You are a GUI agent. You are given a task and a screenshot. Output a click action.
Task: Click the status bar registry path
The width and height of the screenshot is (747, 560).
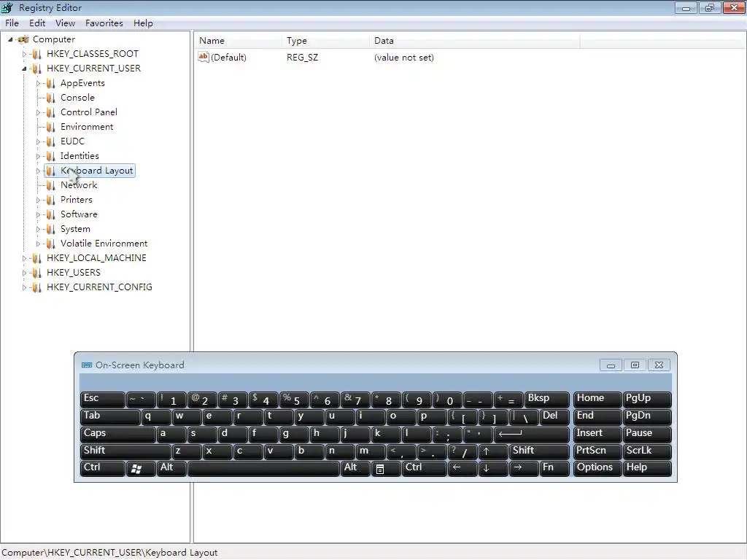click(109, 553)
